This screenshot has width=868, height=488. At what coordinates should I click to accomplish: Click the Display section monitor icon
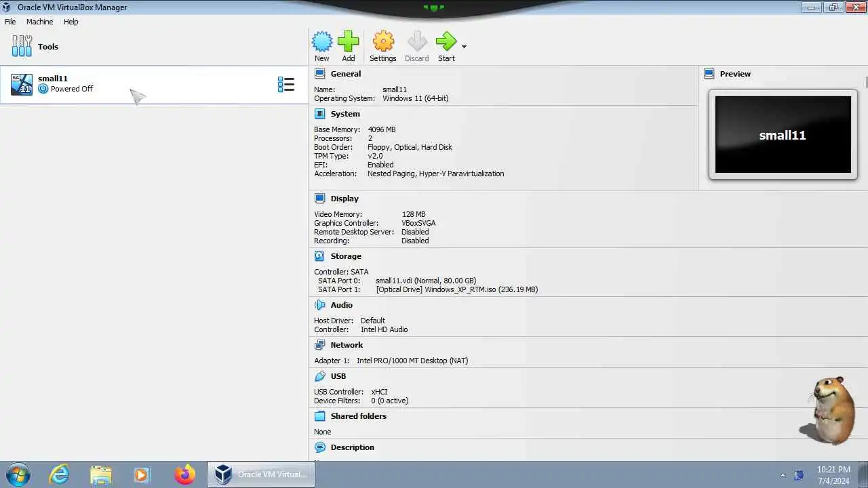coord(319,199)
